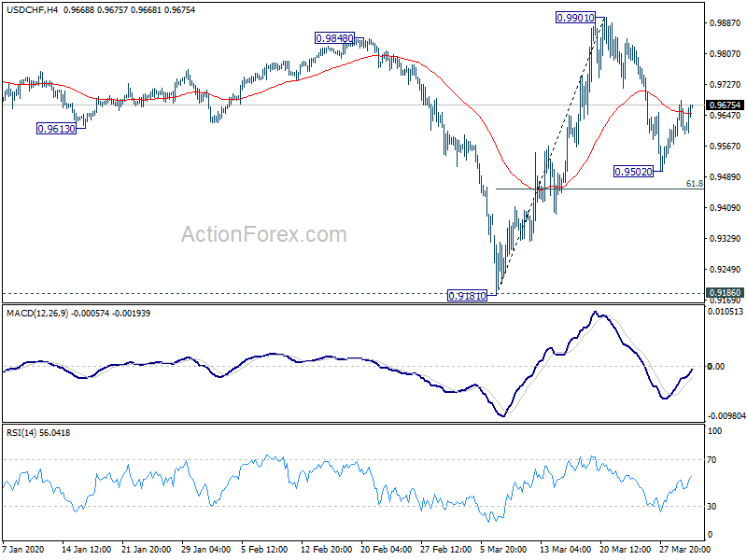Click the 0.96130 low price label
This screenshot has width=747, height=560.
click(57, 129)
